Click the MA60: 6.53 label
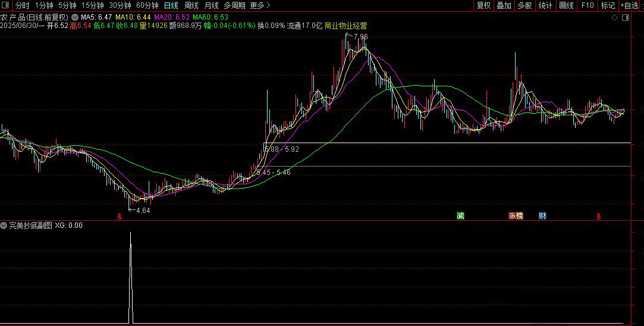 click(x=211, y=17)
